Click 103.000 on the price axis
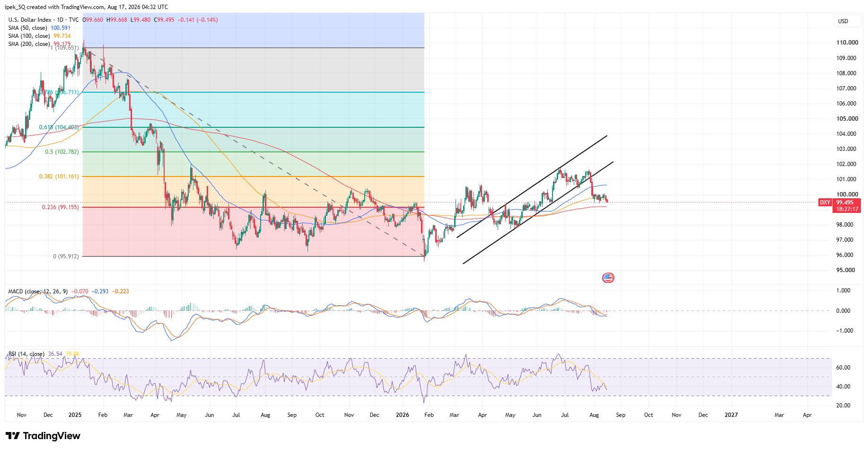 [846, 149]
